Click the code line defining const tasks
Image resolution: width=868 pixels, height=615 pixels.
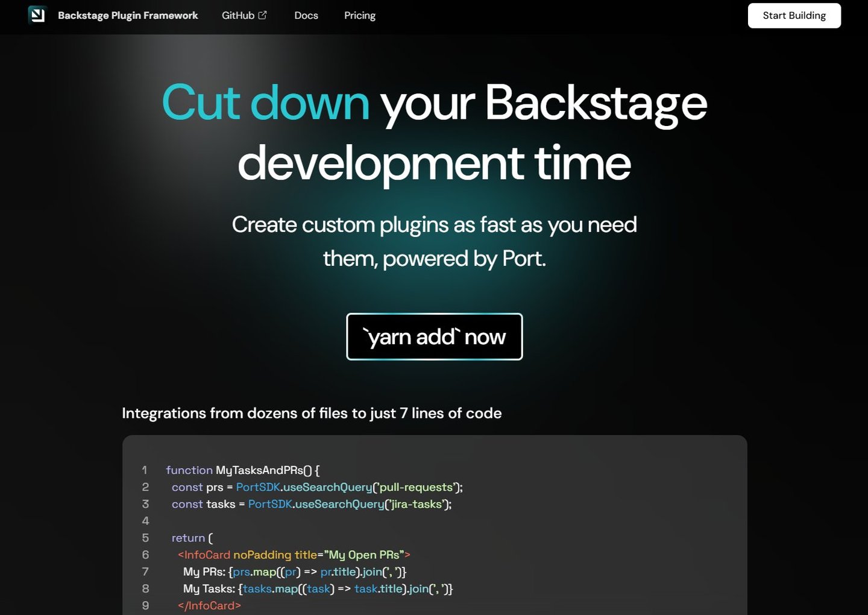[312, 503]
